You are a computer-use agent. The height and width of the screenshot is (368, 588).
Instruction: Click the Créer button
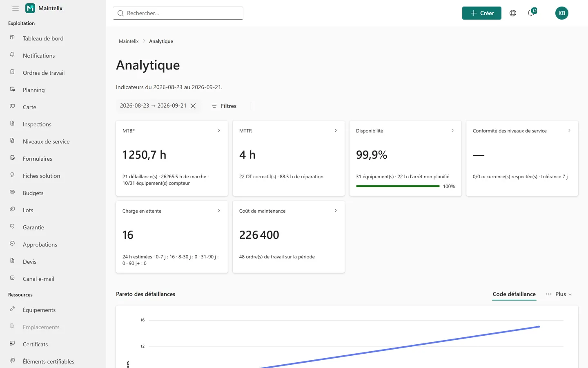tap(482, 13)
